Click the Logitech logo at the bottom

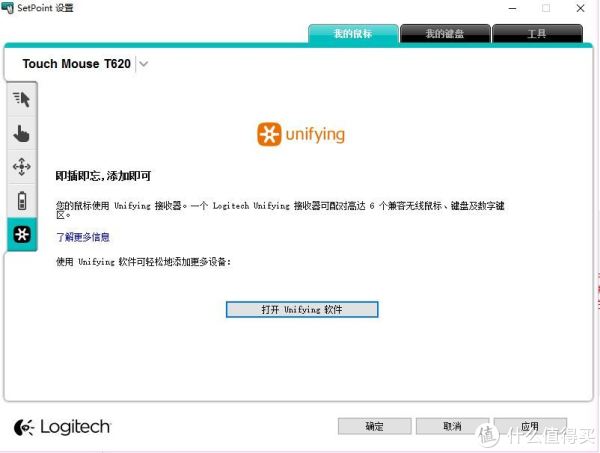(x=62, y=427)
